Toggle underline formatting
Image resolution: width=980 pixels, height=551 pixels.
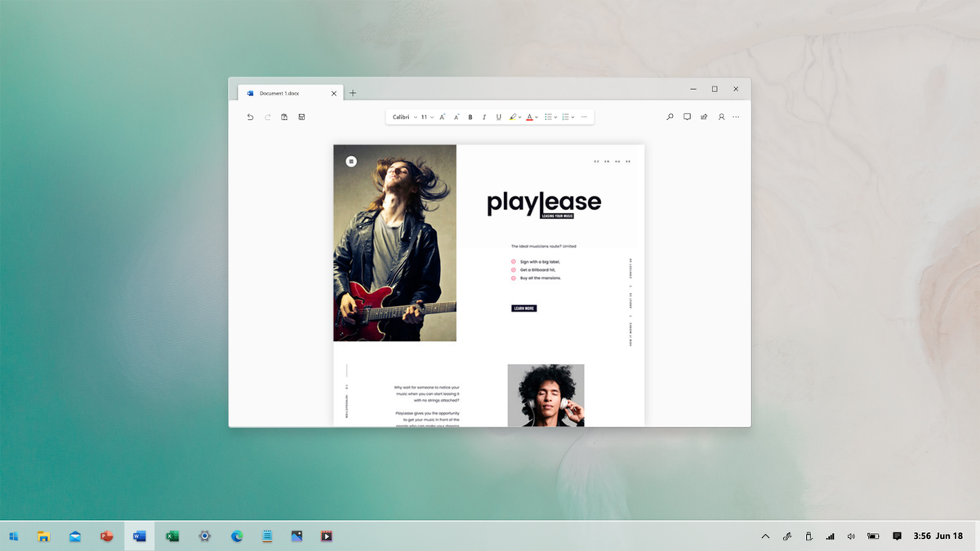click(498, 118)
